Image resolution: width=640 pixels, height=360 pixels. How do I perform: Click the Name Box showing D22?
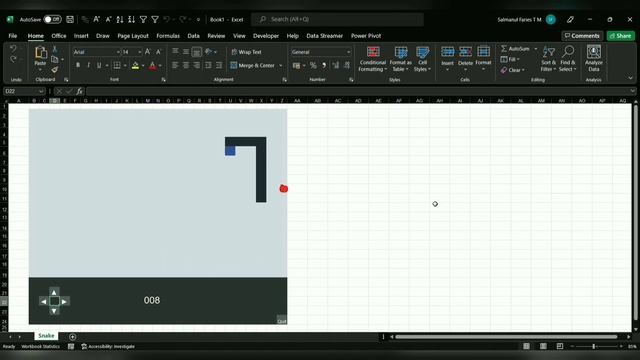(24, 91)
